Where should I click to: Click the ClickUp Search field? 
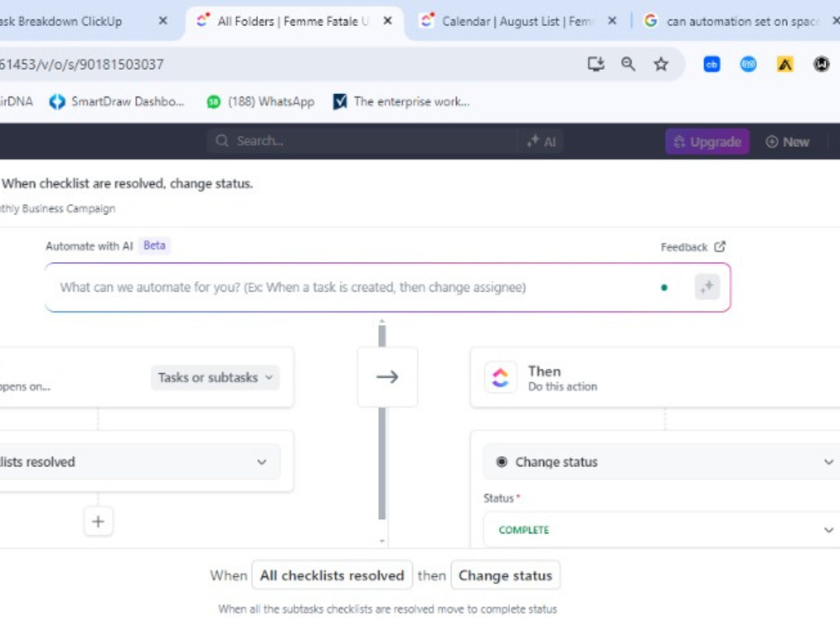[x=362, y=141]
